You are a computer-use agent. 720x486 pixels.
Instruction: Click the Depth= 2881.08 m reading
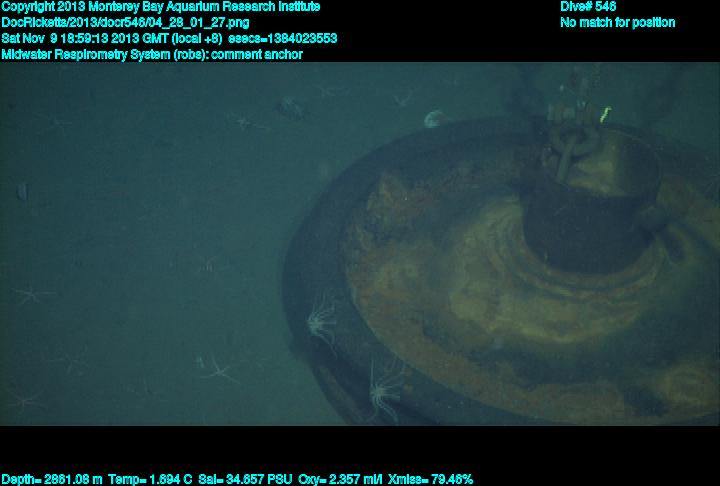(52, 480)
